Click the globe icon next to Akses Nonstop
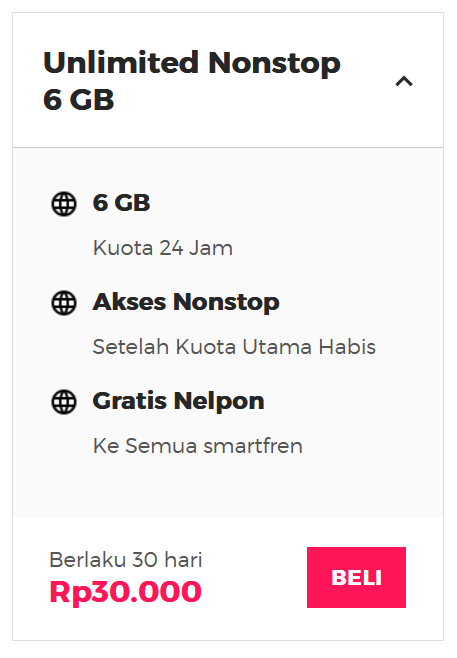The width and height of the screenshot is (457, 658). click(64, 303)
